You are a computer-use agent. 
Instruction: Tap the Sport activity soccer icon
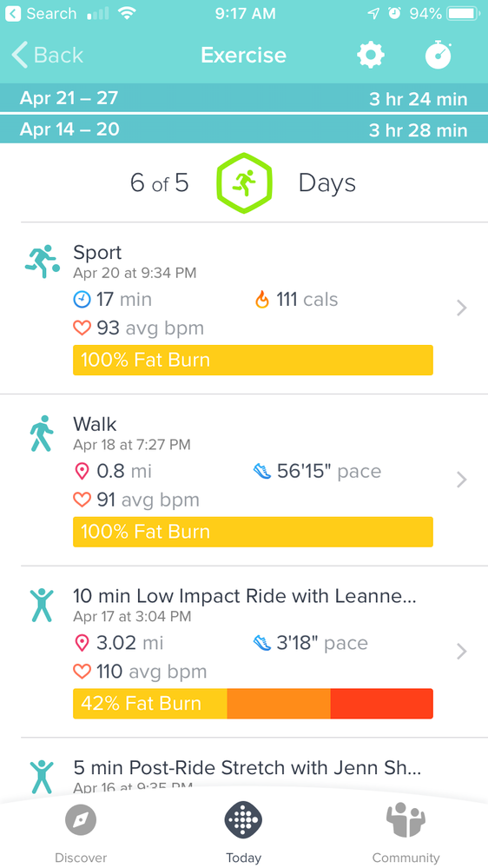point(43,260)
